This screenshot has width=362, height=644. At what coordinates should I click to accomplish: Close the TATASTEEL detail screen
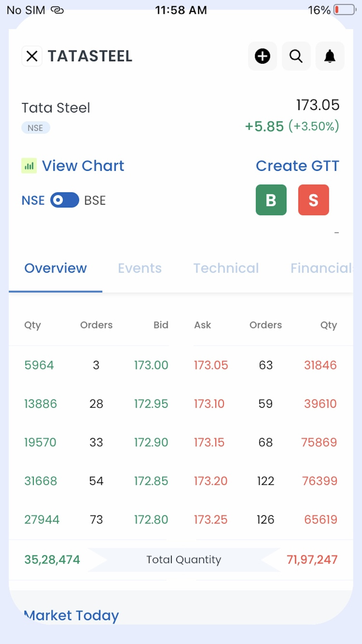32,56
